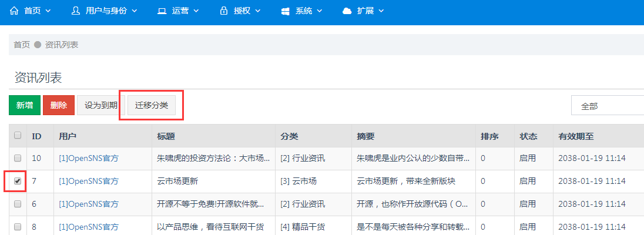The image size is (644, 235).
Task: Click the cloud icon beside 扩展
Action: coord(347,12)
